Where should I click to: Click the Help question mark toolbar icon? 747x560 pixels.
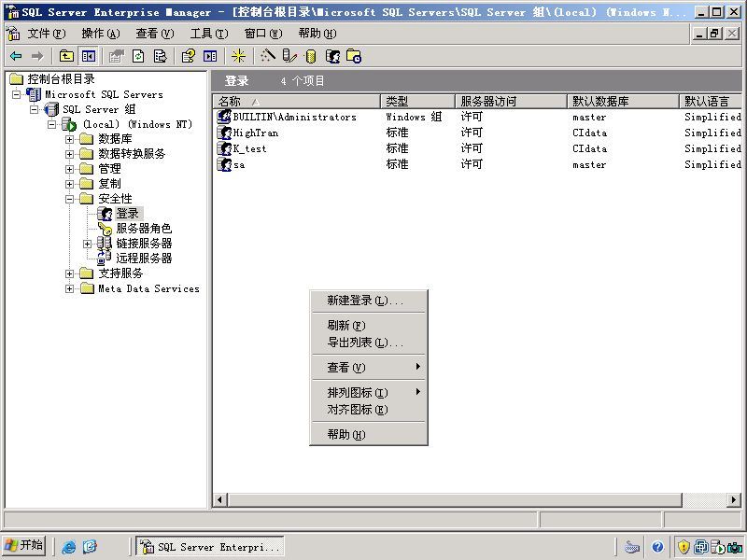[x=189, y=56]
